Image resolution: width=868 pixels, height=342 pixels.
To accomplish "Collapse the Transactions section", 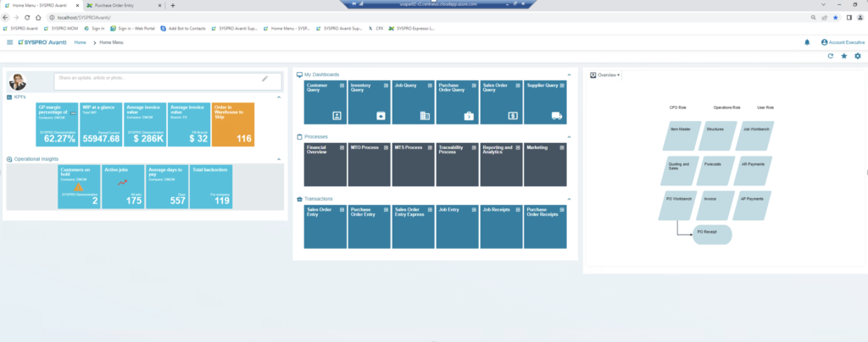I will point(569,199).
